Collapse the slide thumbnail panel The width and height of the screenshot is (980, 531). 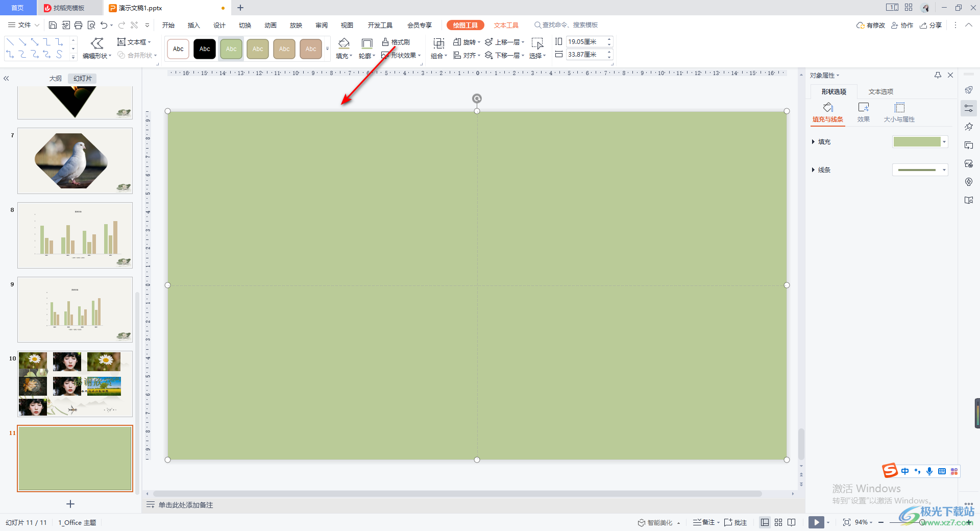pos(7,79)
